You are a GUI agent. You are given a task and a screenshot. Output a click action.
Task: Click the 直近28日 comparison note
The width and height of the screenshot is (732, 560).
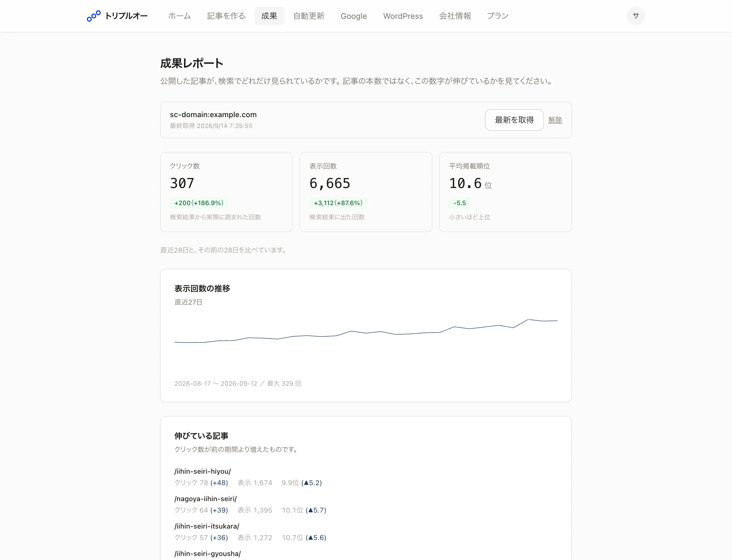tap(224, 250)
